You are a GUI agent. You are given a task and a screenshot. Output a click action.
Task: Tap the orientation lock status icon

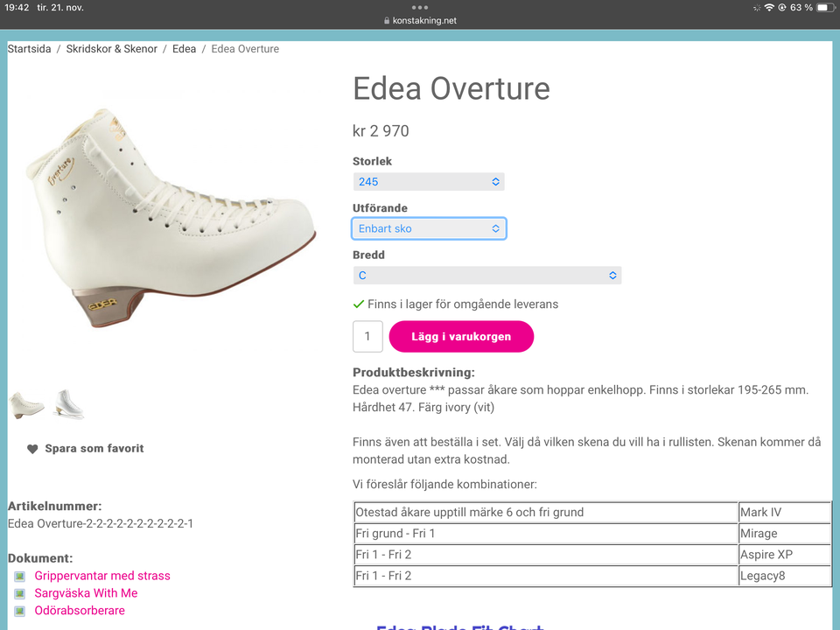(x=782, y=8)
